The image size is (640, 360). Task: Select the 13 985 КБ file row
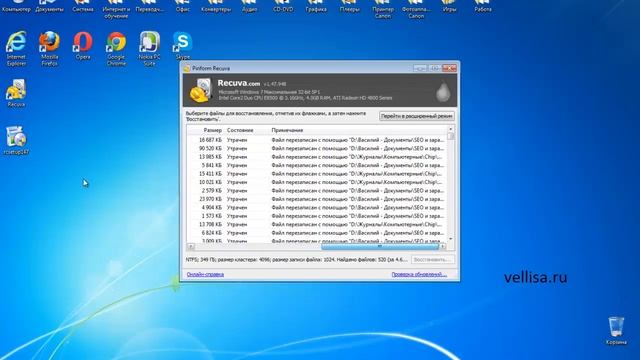(317, 157)
